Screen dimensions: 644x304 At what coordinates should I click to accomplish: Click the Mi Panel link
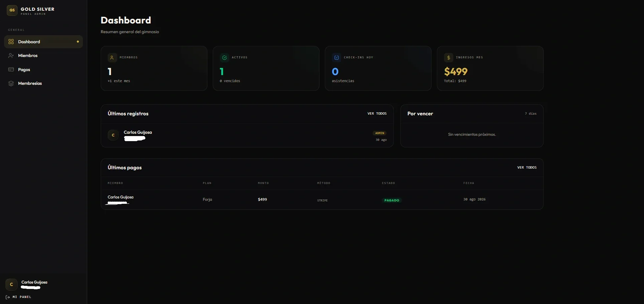pyautogui.click(x=18, y=297)
